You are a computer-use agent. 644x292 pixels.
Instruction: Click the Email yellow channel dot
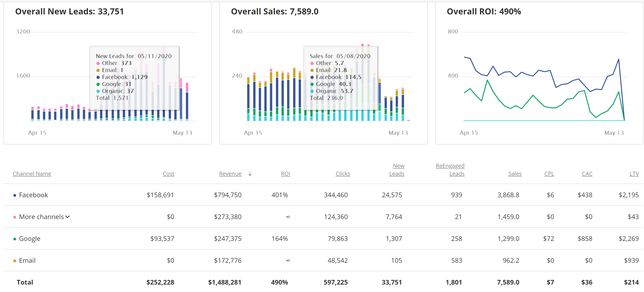[15, 261]
